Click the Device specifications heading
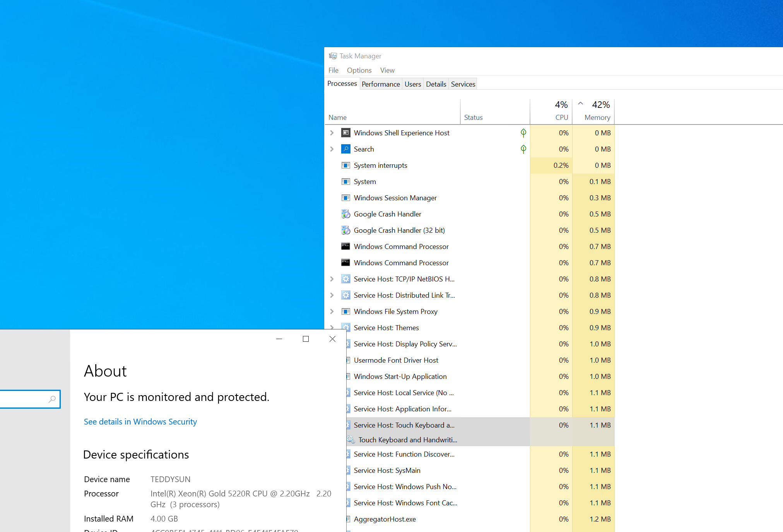 click(x=136, y=455)
